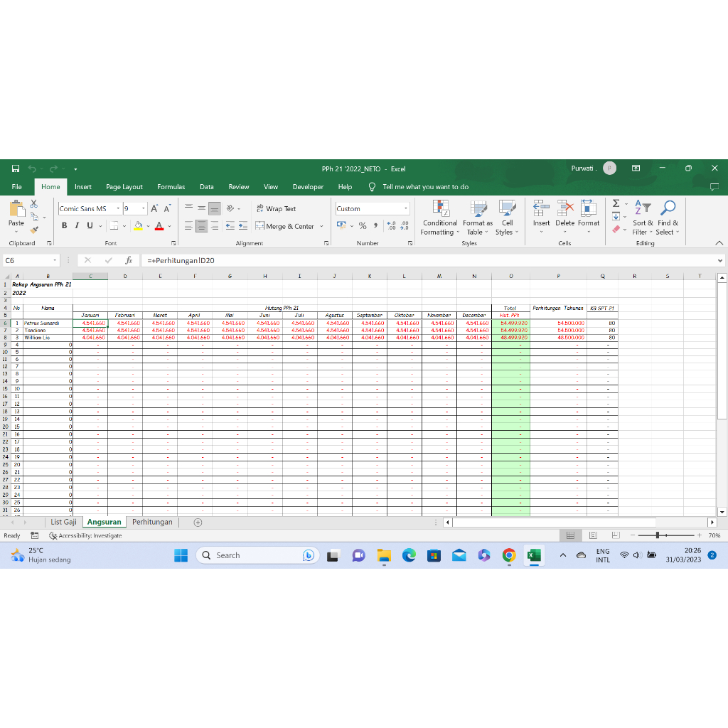
Task: Expand the Merge & Center dropdown arrow
Action: click(x=323, y=226)
